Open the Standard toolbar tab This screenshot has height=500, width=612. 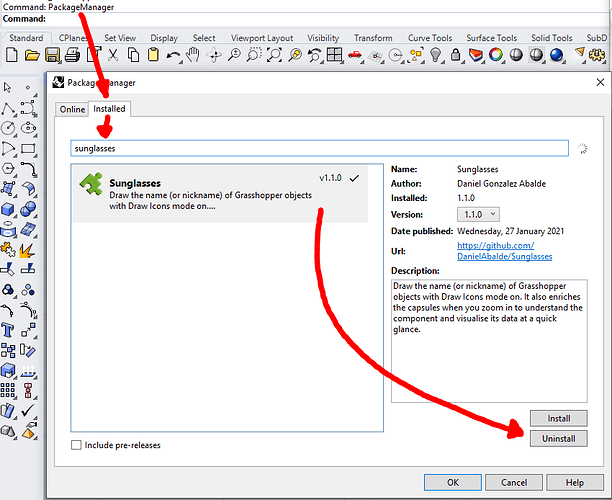pos(26,38)
